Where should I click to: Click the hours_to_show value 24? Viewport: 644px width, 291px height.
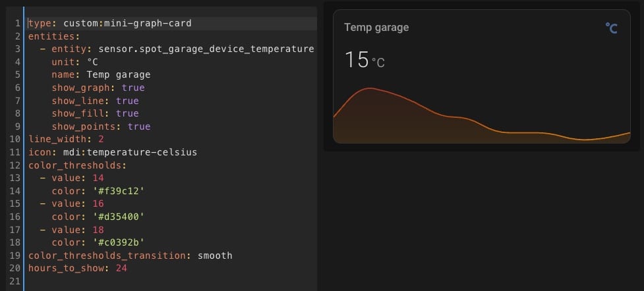point(121,269)
